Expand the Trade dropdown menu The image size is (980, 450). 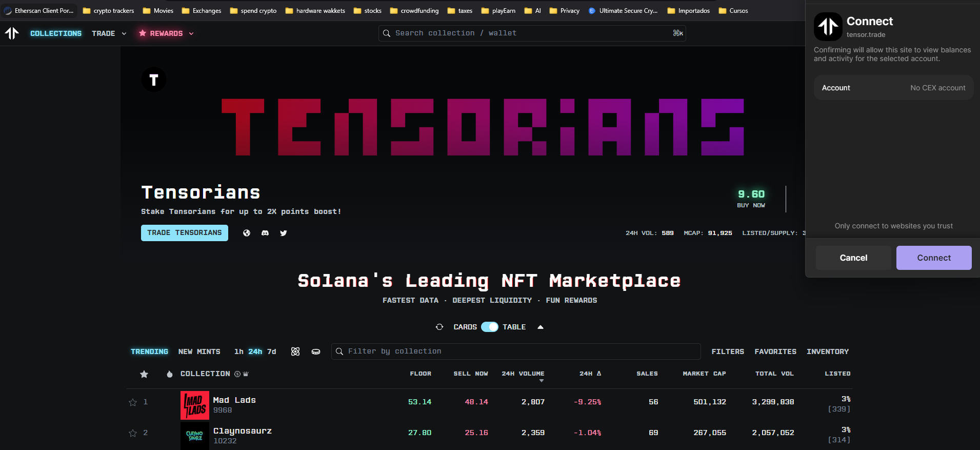(x=109, y=33)
